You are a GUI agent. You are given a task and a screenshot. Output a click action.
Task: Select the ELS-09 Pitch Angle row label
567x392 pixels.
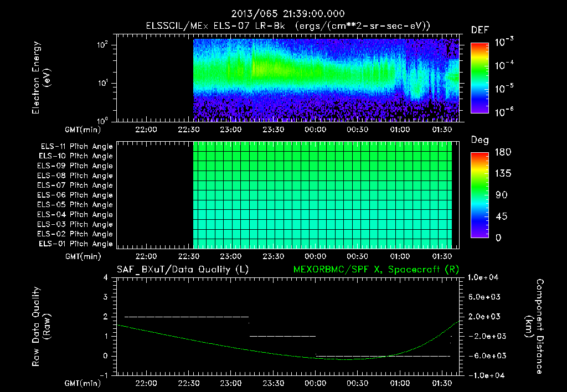(x=75, y=166)
